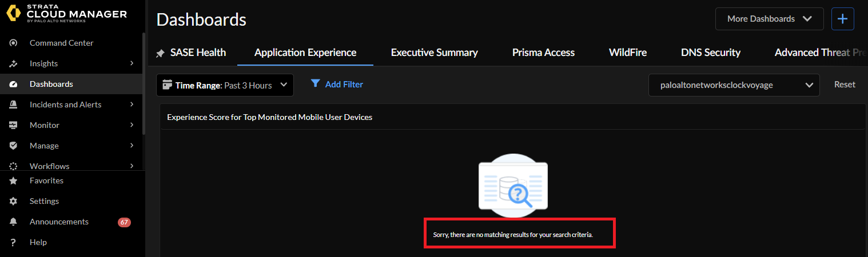Click the Settings gear icon
868x257 pixels.
pyautogui.click(x=13, y=201)
